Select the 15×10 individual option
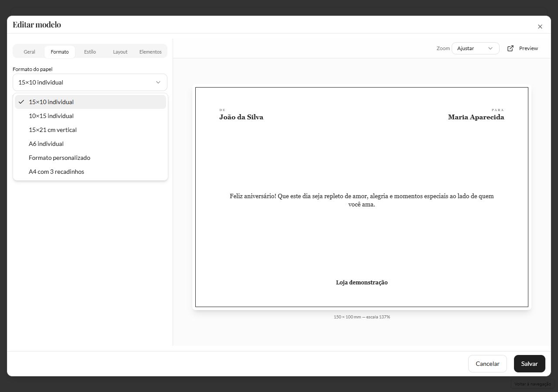Screen dimensions: 558x392 coord(90,102)
